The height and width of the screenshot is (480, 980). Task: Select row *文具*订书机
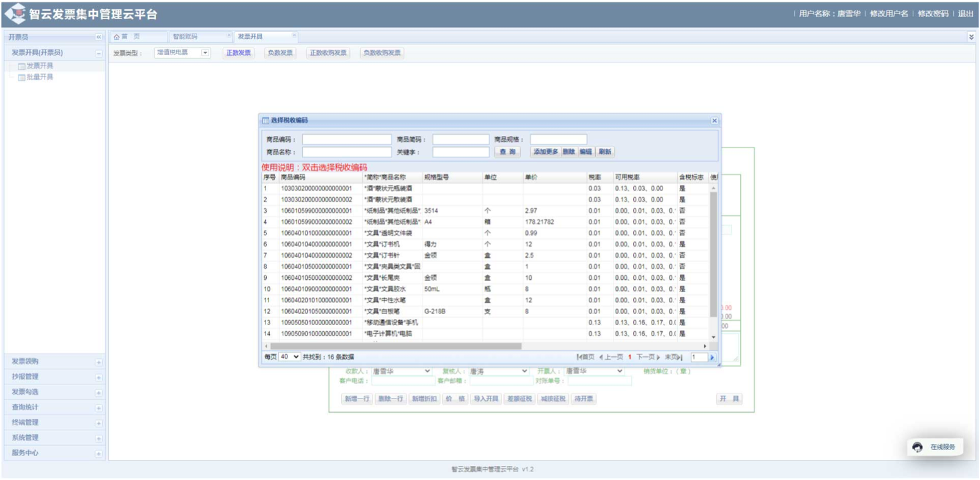tap(486, 244)
